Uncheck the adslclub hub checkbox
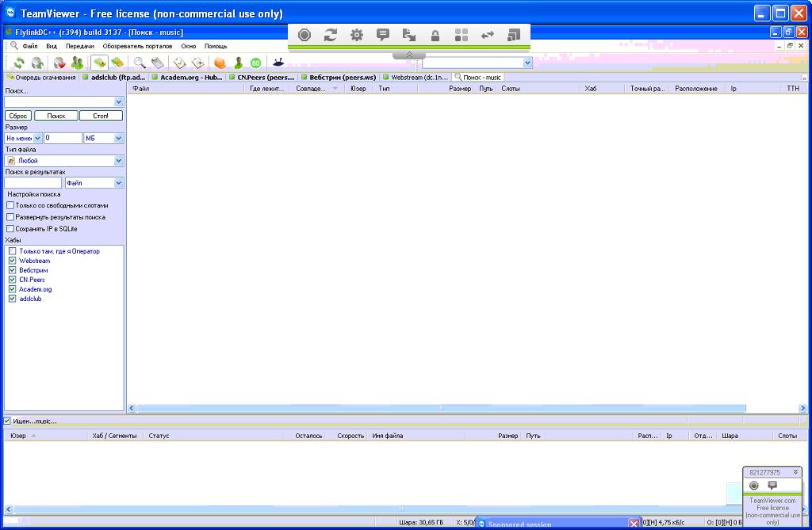812x530 pixels. (13, 299)
